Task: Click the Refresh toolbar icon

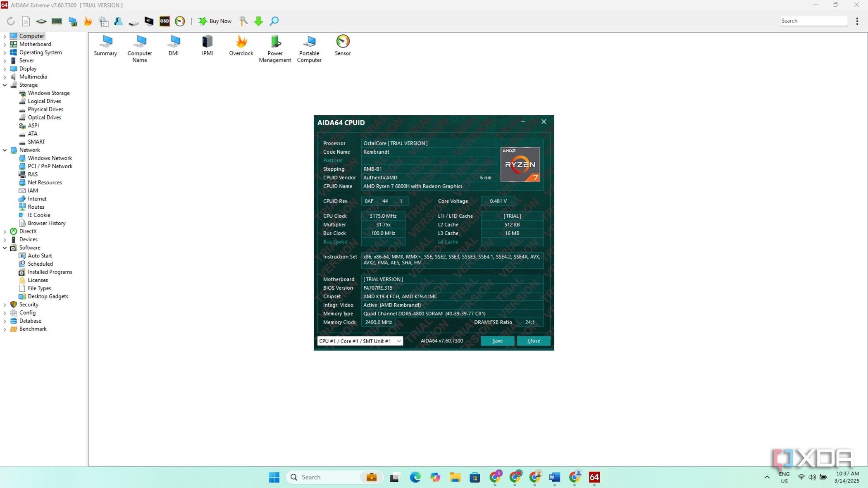Action: tap(11, 21)
